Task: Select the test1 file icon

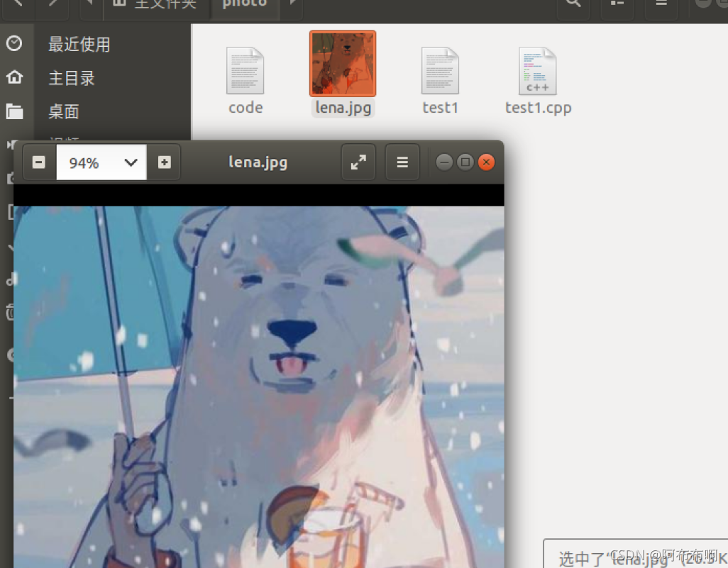Action: coord(440,71)
